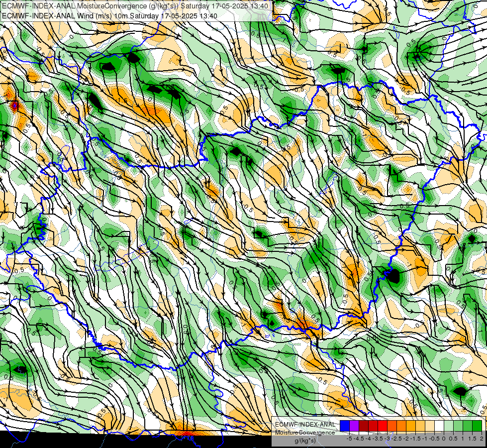Pick the orange-red swatch between -3 and -2.5

[392, 426]
